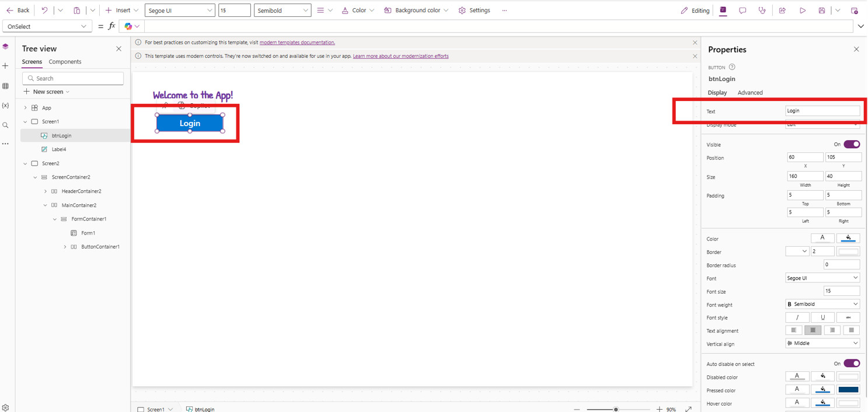Viewport: 868px width, 412px height.
Task: Switch to the Components tab
Action: [65, 62]
